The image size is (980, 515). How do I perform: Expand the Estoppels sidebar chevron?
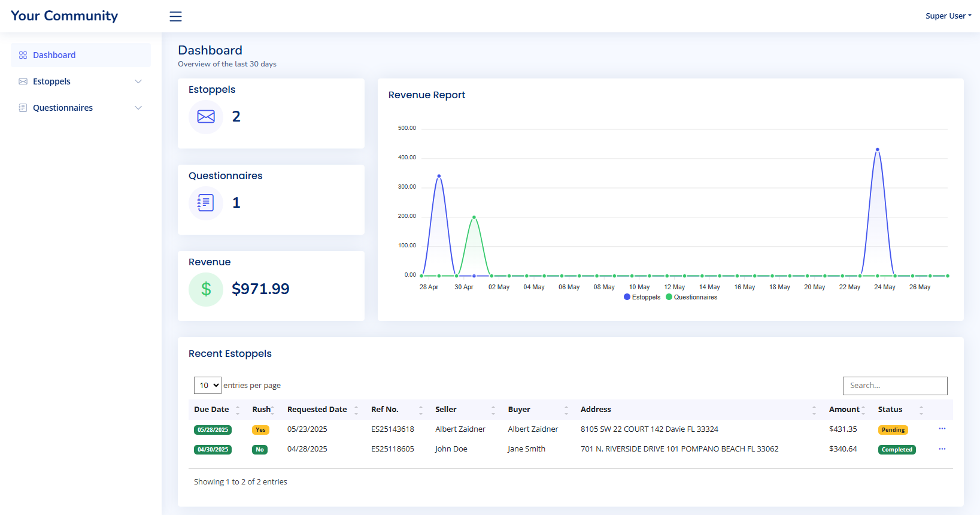pos(138,81)
